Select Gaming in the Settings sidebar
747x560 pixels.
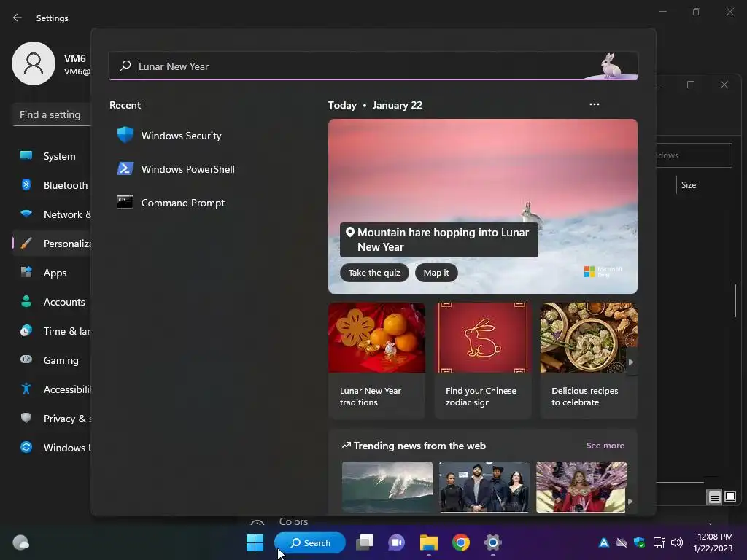tap(52, 360)
